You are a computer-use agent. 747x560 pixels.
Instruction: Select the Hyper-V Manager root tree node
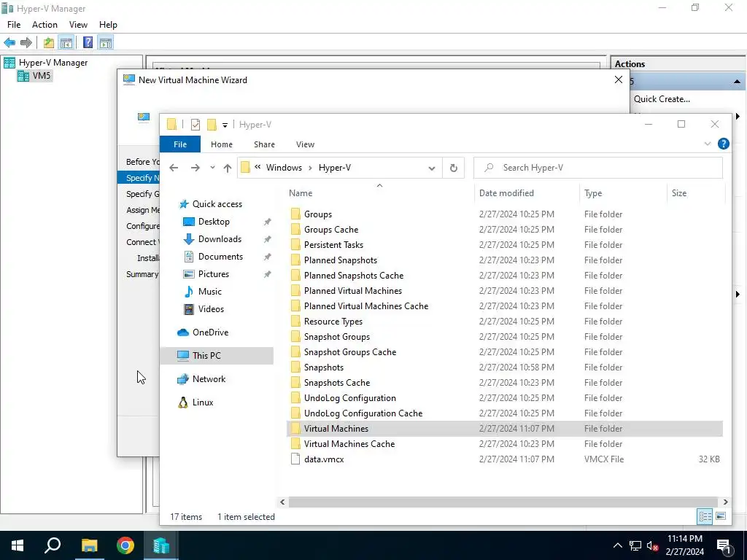point(46,63)
